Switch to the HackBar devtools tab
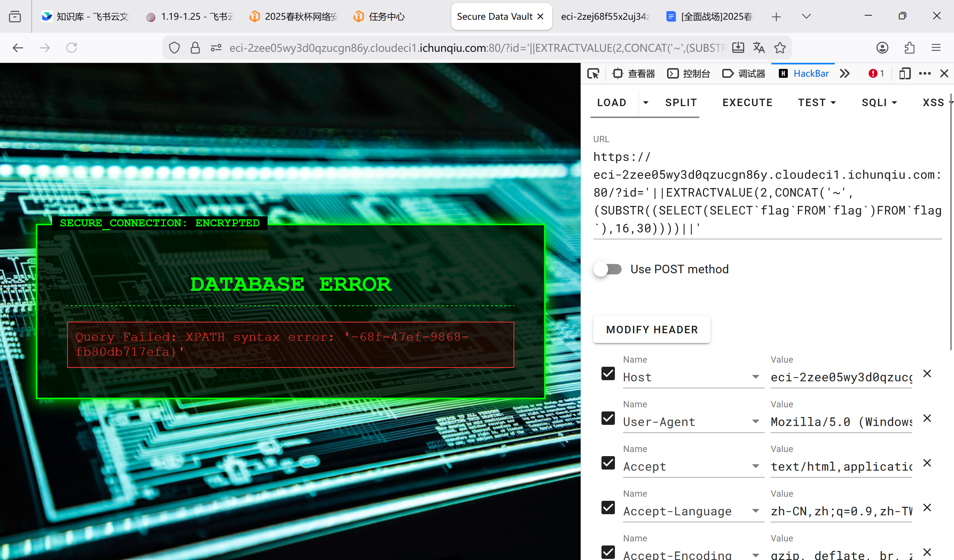This screenshot has height=560, width=954. pyautogui.click(x=804, y=73)
